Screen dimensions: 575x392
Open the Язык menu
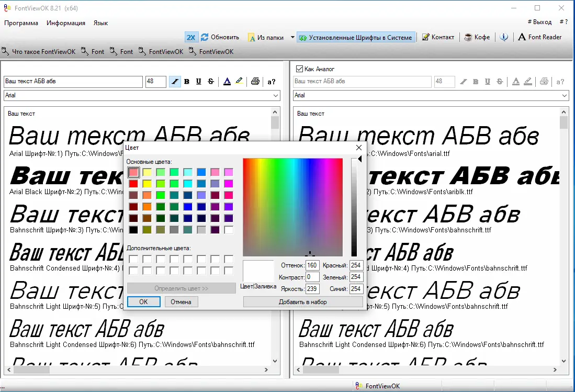point(100,23)
